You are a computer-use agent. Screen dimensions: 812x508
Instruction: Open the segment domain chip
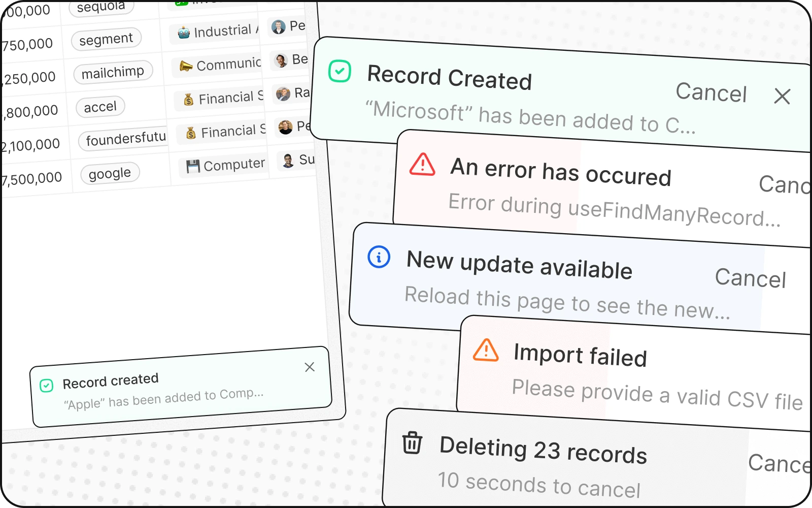(x=106, y=39)
